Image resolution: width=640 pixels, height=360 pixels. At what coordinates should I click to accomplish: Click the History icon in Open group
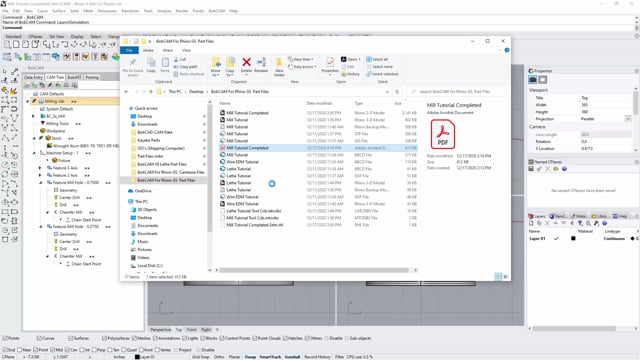344,74
